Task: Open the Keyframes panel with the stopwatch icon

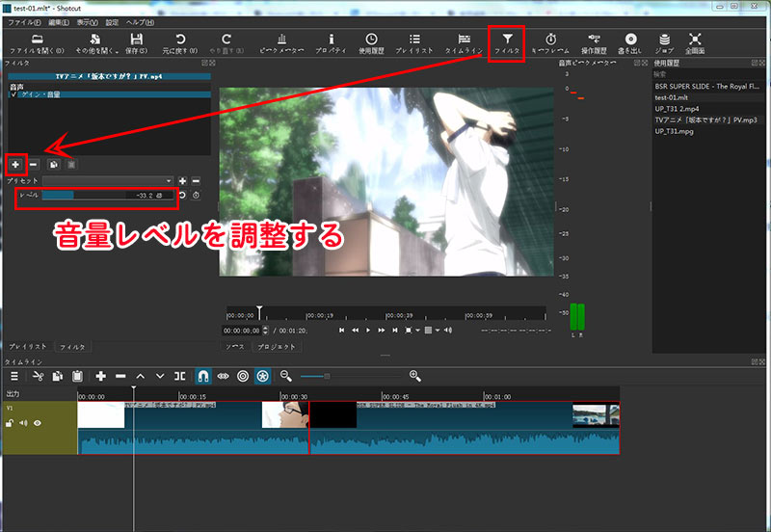Action: 550,43
